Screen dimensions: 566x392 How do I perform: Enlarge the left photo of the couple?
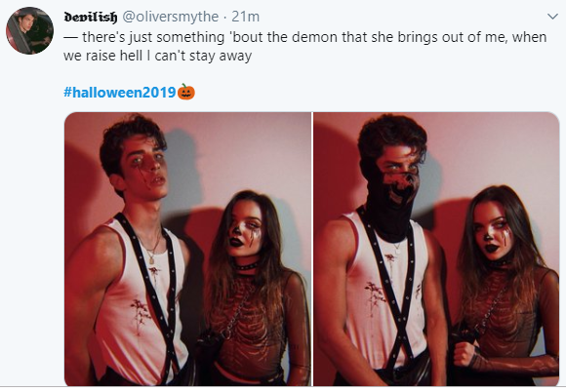(x=187, y=249)
